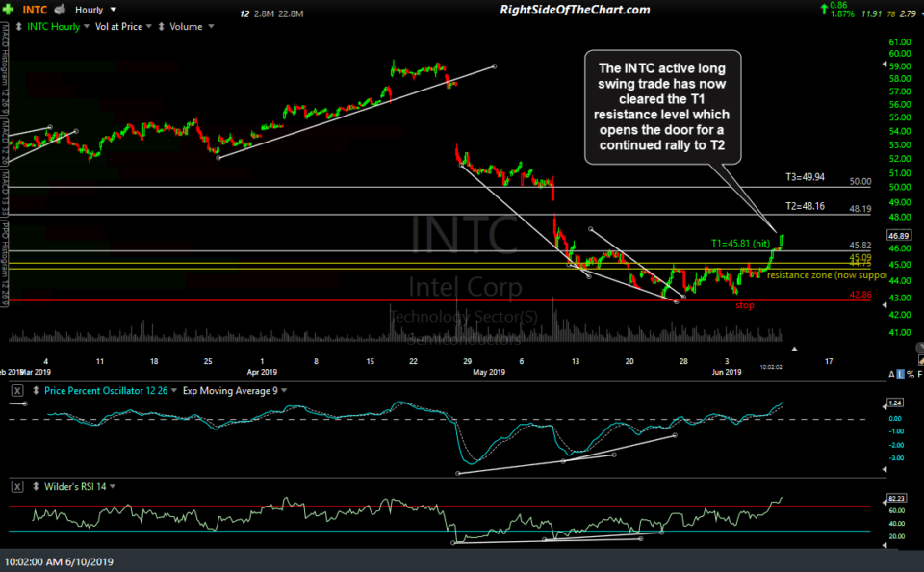Expand the Exp Moving Average 9 dropdown
This screenshot has height=572, width=924.
pyautogui.click(x=283, y=389)
